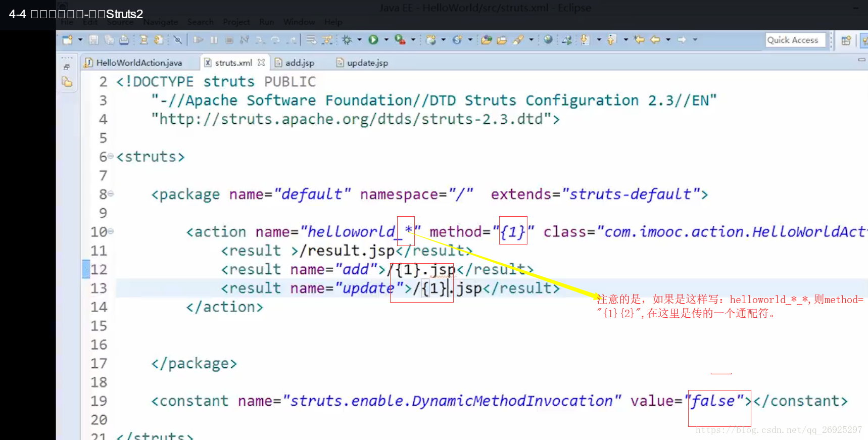This screenshot has width=868, height=440.
Task: Click the Save All icon
Action: (109, 39)
